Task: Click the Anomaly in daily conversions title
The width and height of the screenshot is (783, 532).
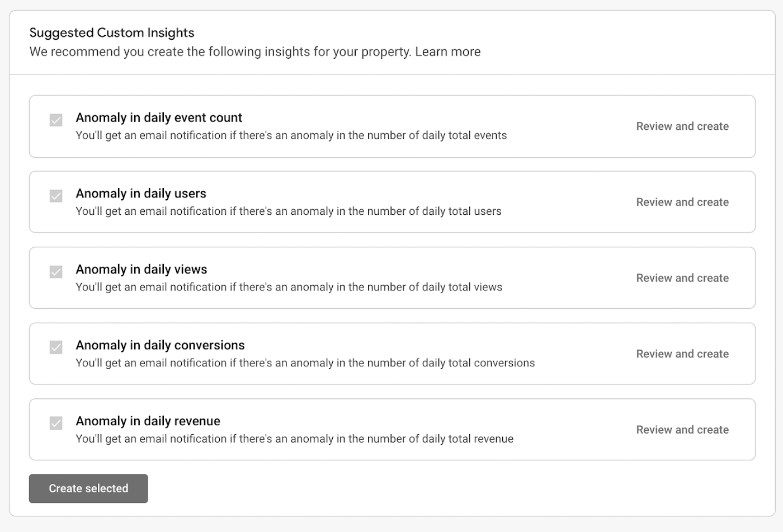Action: (x=160, y=345)
